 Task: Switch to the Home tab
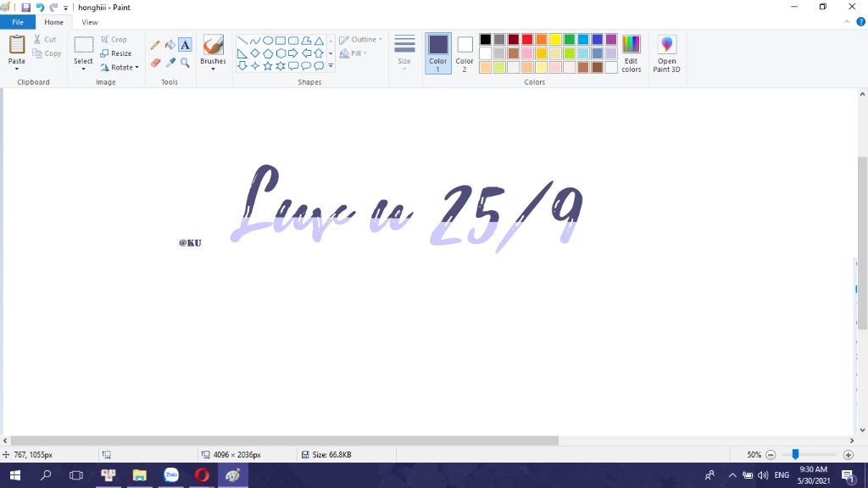coord(53,22)
